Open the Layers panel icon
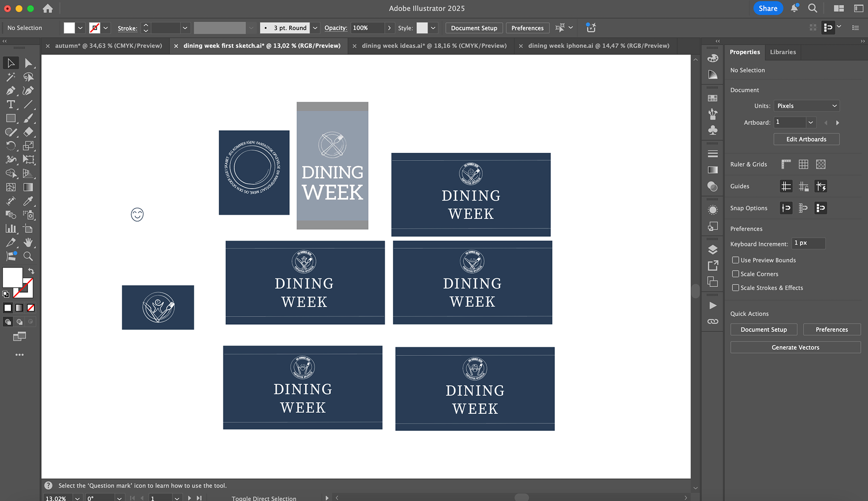Screen dimensions: 868x501 [x=712, y=250]
